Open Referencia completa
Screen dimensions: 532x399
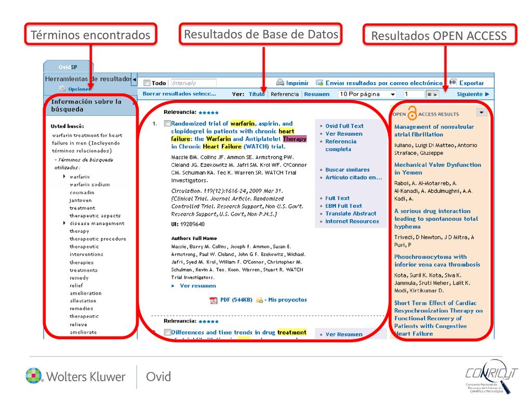click(341, 145)
